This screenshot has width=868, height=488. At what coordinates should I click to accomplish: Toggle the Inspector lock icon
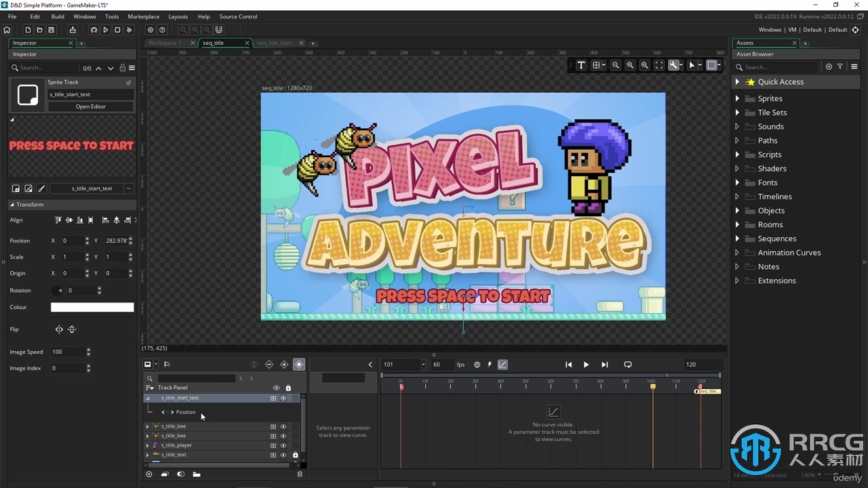click(122, 68)
